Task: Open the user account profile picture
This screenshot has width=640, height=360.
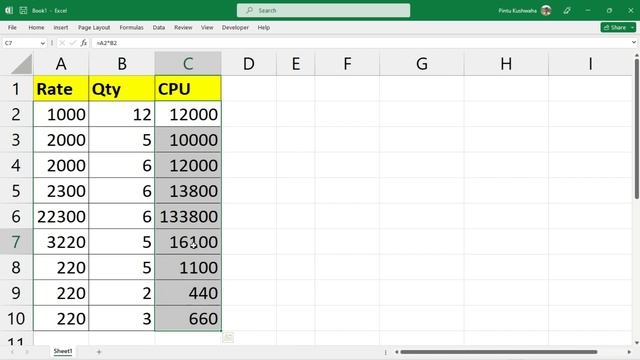Action: 546,11
